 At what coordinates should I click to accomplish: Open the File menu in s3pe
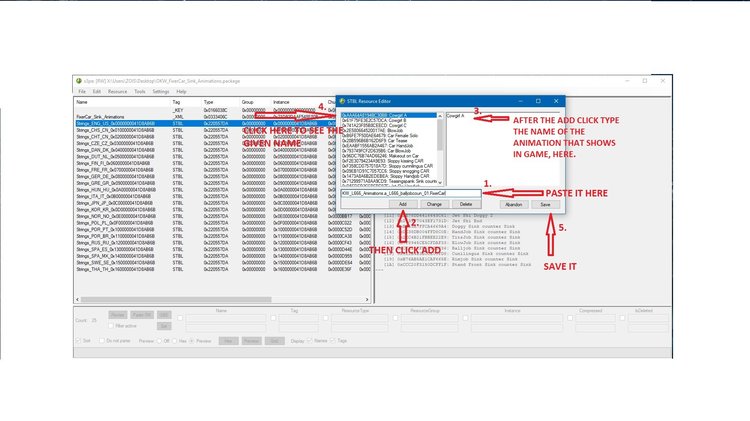pos(82,91)
